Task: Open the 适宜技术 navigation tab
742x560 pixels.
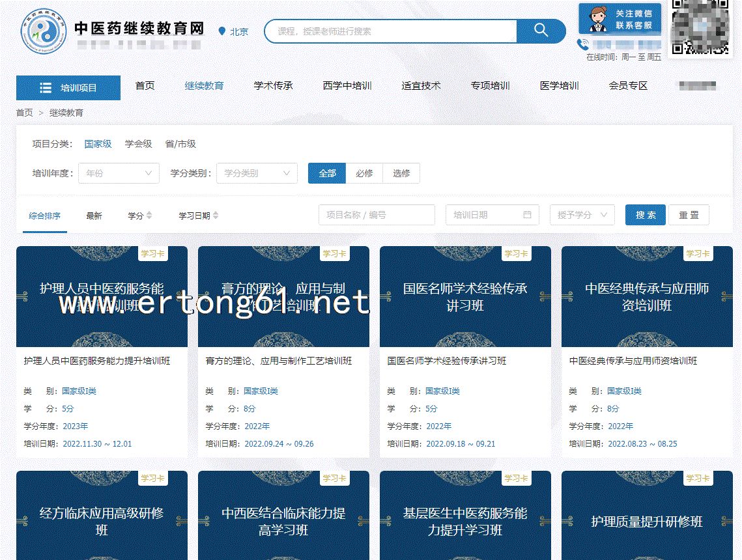Action: pyautogui.click(x=421, y=85)
